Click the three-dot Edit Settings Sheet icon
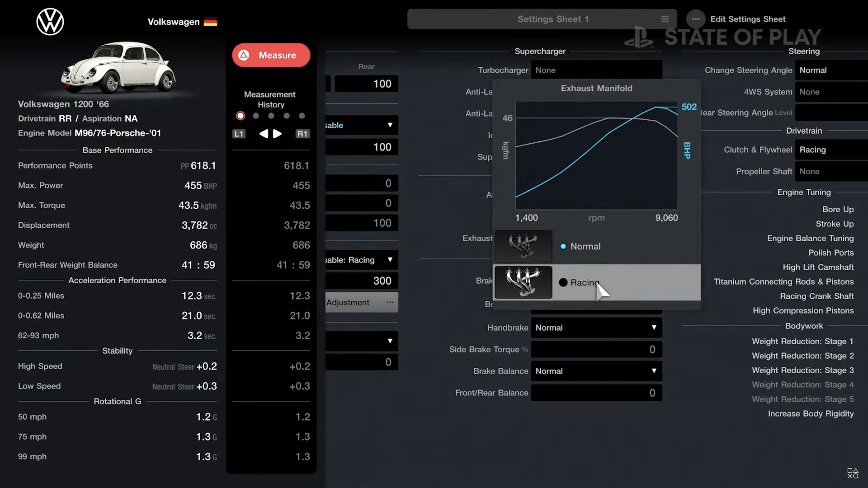Viewport: 868px width, 488px height. 695,19
